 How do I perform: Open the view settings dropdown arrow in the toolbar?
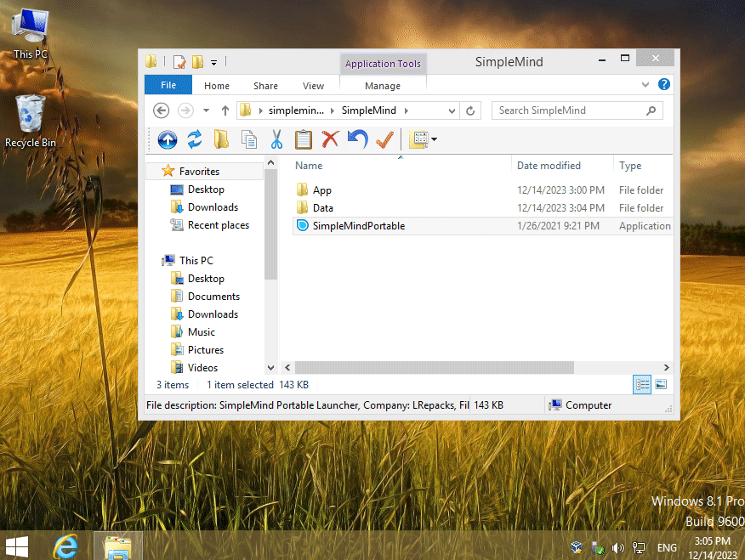434,139
